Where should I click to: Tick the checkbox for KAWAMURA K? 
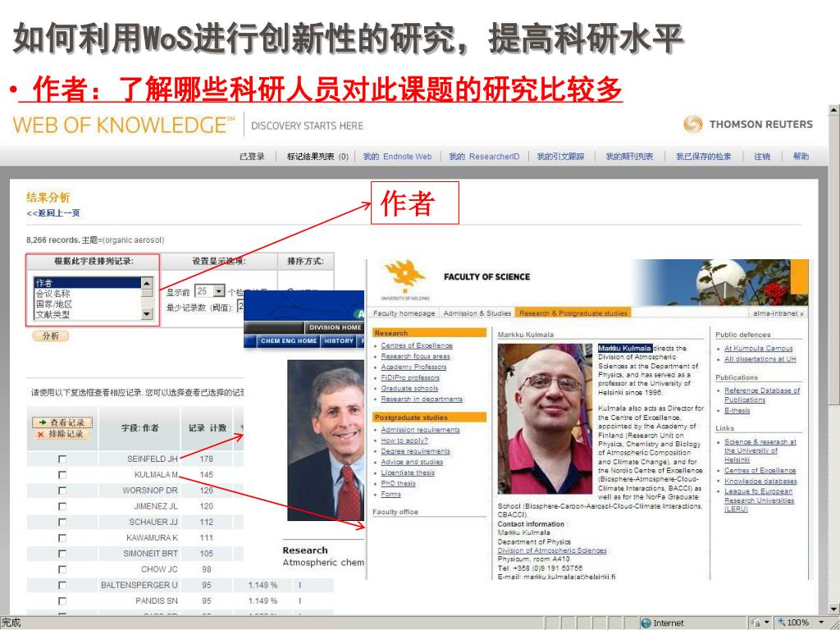pyautogui.click(x=62, y=538)
